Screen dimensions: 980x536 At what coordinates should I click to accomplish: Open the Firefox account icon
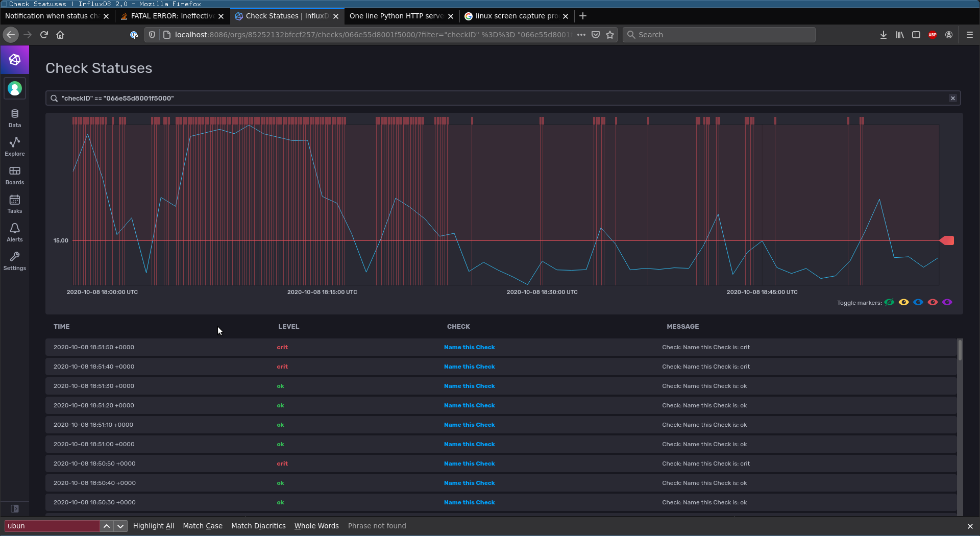pos(949,35)
